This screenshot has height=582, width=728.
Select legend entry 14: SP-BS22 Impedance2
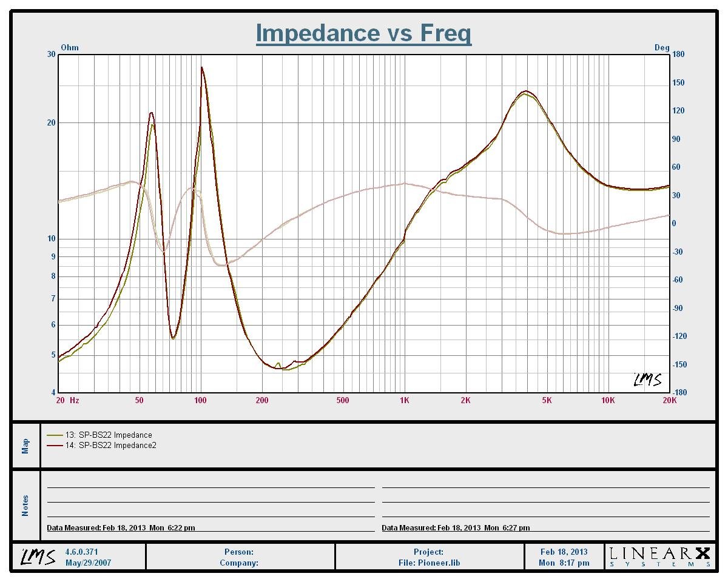point(110,446)
